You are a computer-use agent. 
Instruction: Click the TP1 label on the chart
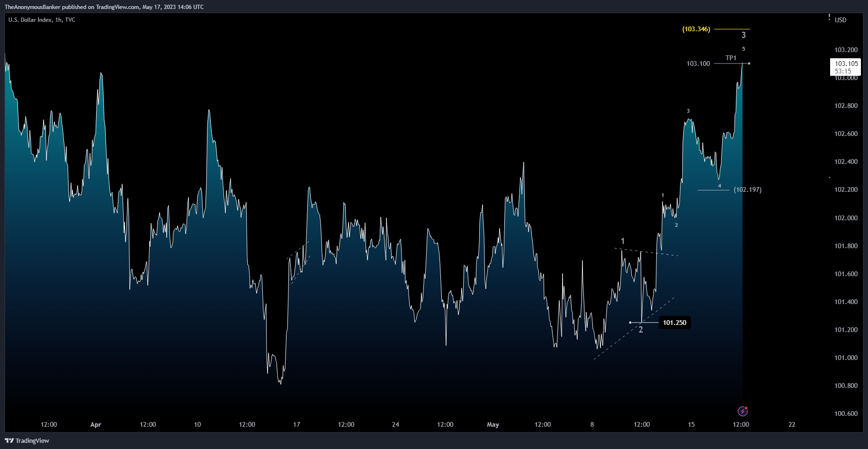click(731, 58)
